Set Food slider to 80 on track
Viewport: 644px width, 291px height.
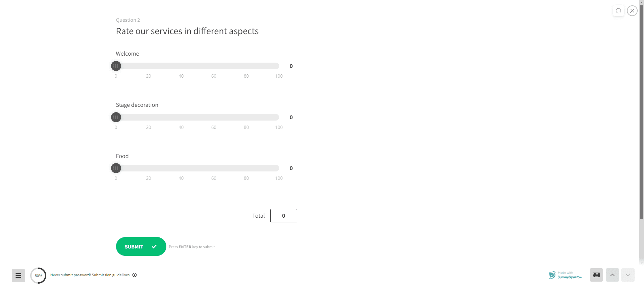246,168
